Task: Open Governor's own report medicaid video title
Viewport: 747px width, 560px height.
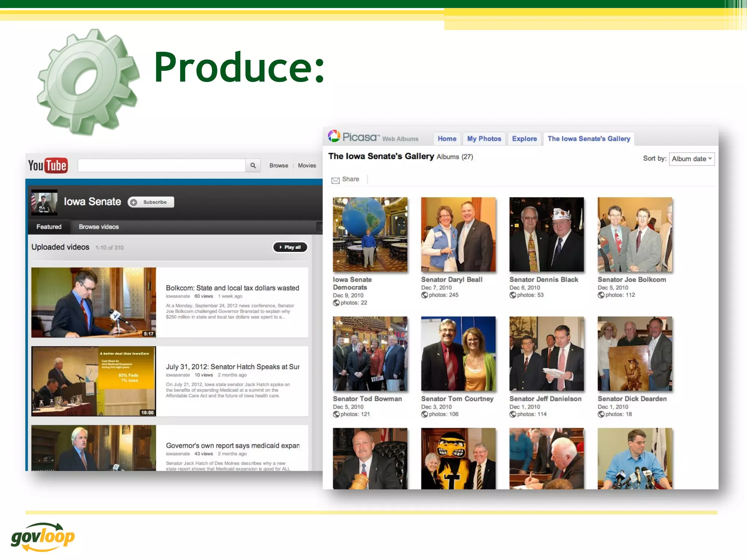Action: [x=232, y=446]
